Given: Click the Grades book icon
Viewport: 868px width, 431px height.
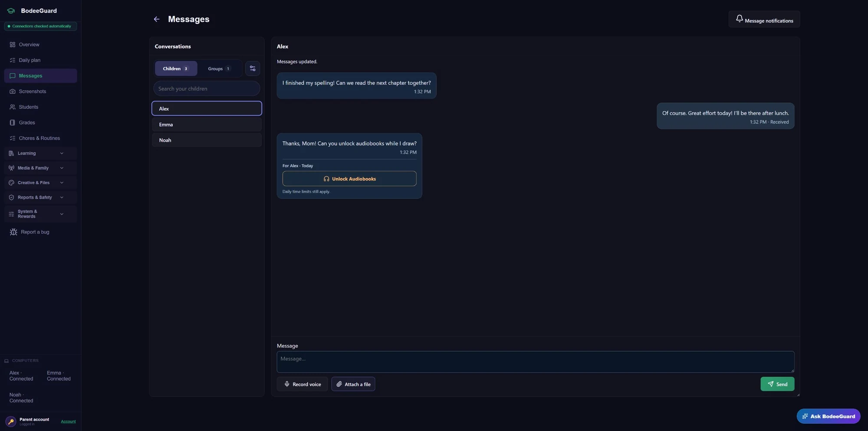Looking at the screenshot, I should pyautogui.click(x=13, y=123).
